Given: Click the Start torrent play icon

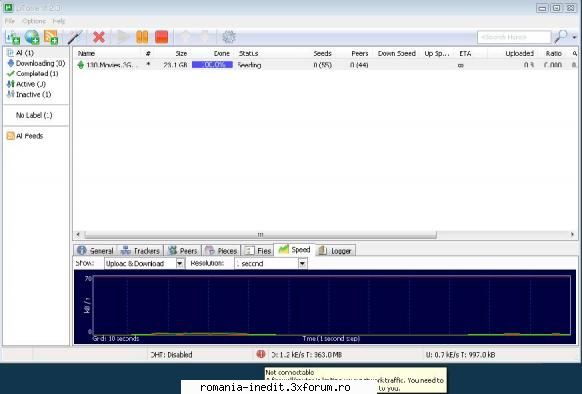Looking at the screenshot, I should (x=122, y=37).
